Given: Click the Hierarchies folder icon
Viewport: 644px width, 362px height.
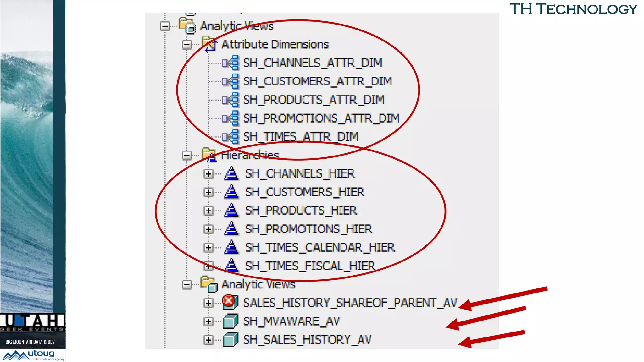Looking at the screenshot, I should (209, 155).
